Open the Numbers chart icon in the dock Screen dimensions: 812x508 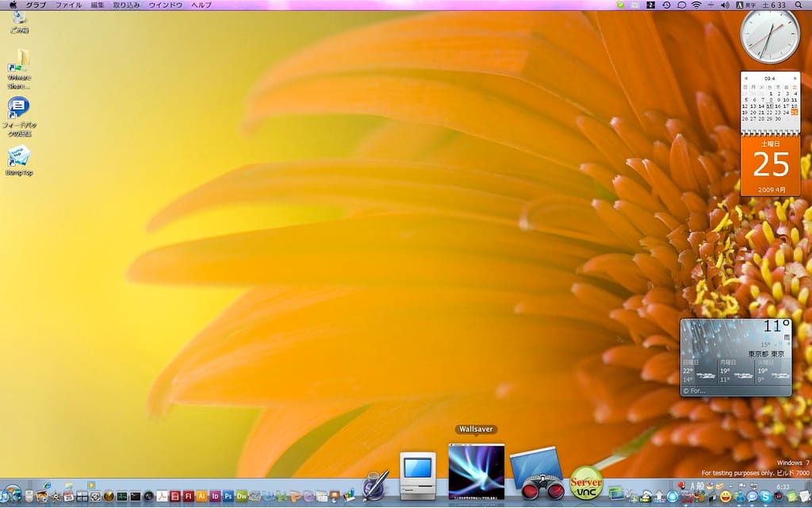(349, 496)
